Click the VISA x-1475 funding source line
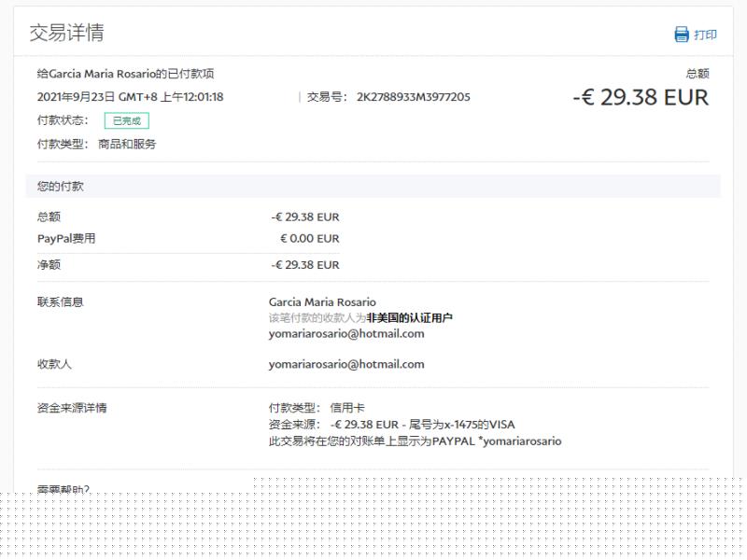The height and width of the screenshot is (560, 747). [x=391, y=424]
